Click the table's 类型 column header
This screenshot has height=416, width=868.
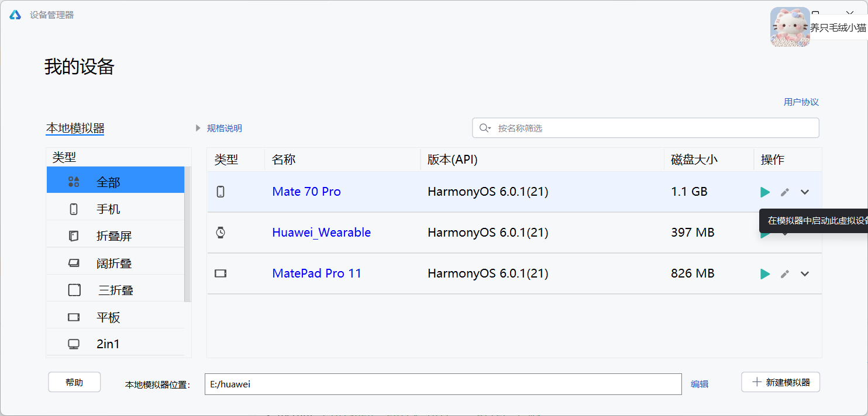[x=236, y=160]
